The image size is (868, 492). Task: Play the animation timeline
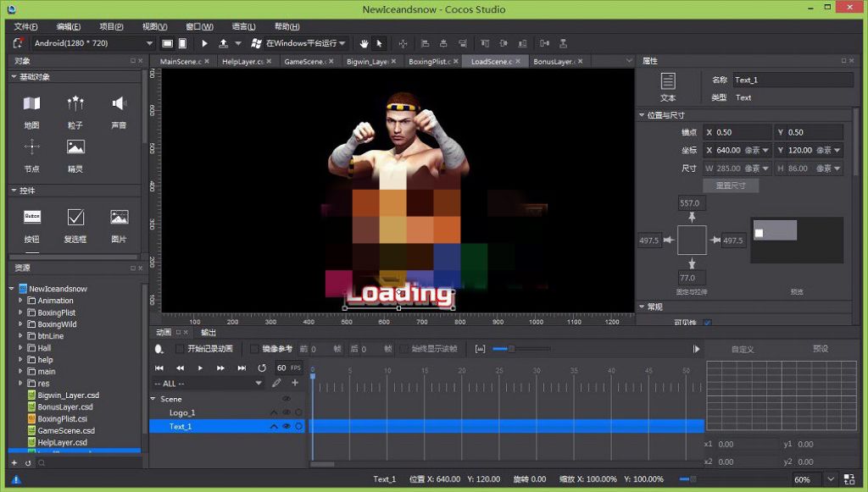200,368
